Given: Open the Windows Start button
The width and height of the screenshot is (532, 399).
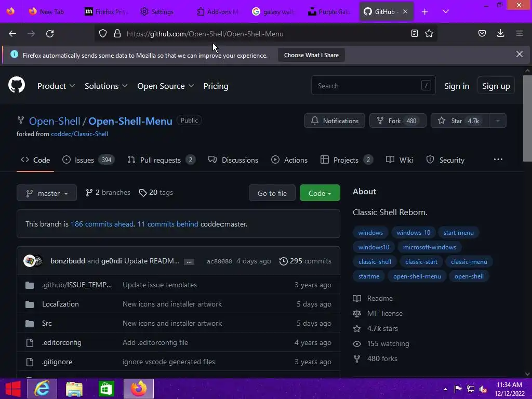Looking at the screenshot, I should (x=13, y=389).
